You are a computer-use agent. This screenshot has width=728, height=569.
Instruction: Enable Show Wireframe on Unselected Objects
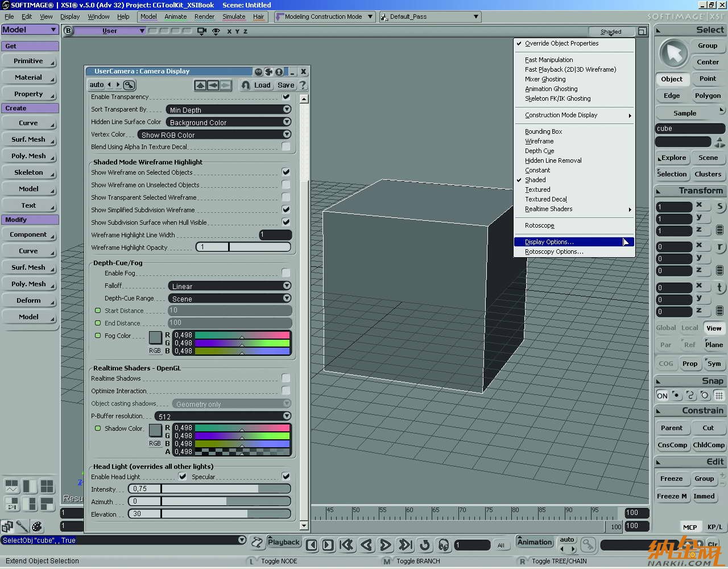point(286,184)
